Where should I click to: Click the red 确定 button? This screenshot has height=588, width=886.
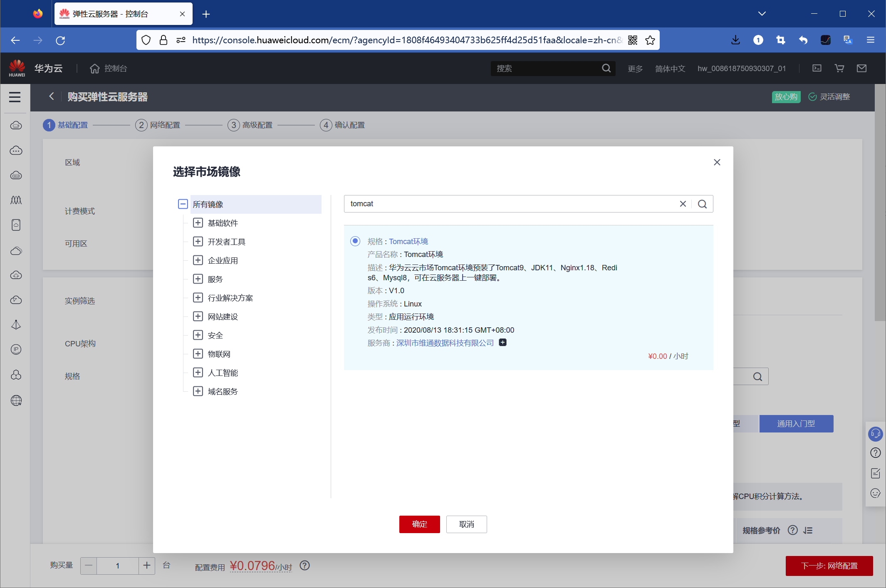coord(419,524)
